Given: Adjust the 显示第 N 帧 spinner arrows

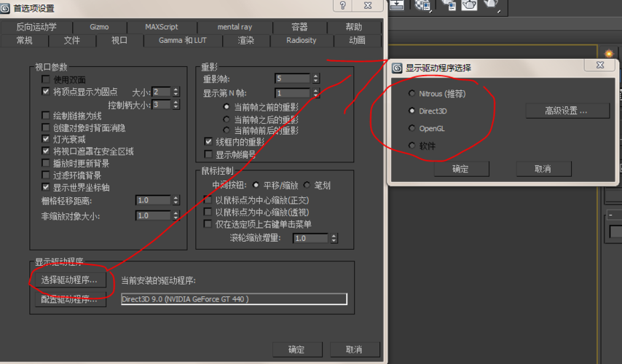Looking at the screenshot, I should [316, 93].
